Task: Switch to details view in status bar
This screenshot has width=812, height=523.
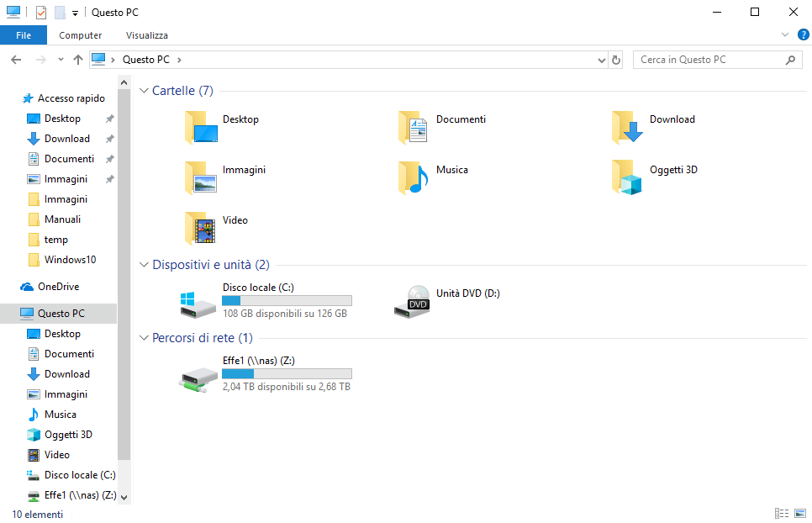Action: (782, 514)
